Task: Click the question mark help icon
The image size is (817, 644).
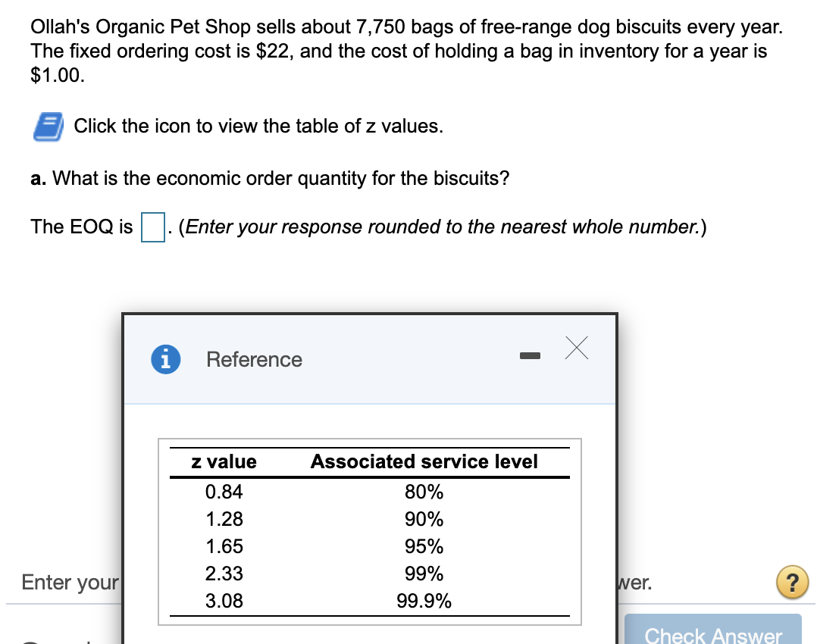Action: coord(792,582)
